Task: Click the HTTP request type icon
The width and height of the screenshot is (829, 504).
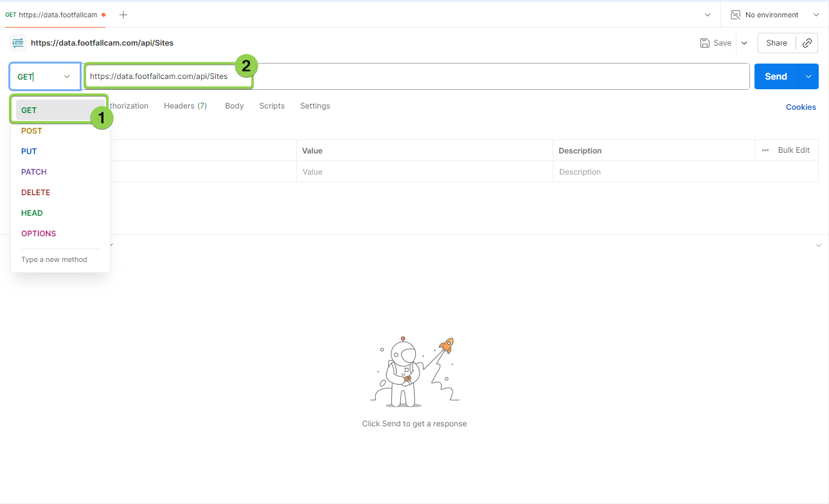Action: (18, 43)
